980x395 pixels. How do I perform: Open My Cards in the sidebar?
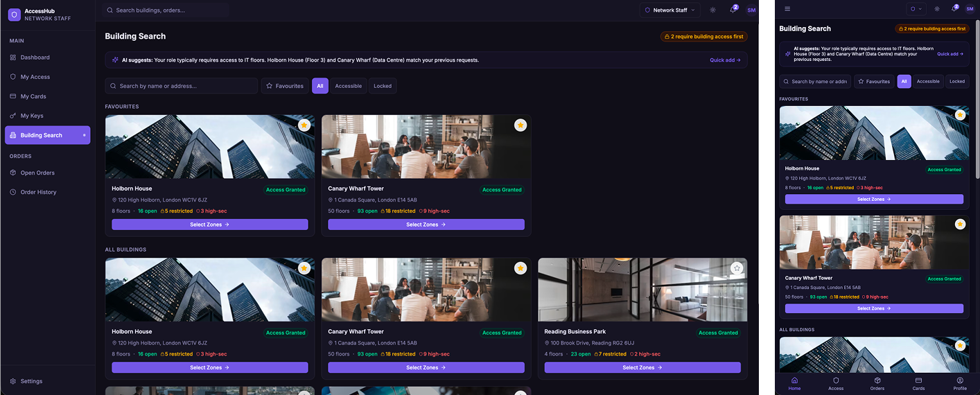point(47,96)
